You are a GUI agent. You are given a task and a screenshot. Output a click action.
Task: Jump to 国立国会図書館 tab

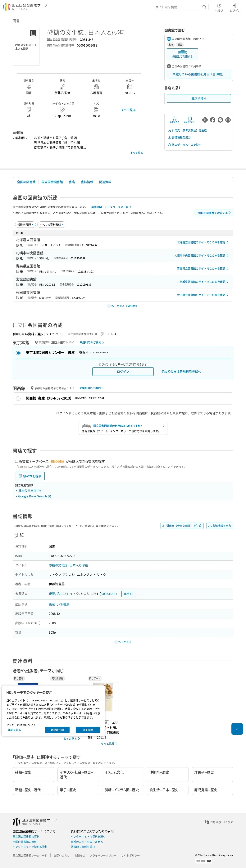[52, 182]
